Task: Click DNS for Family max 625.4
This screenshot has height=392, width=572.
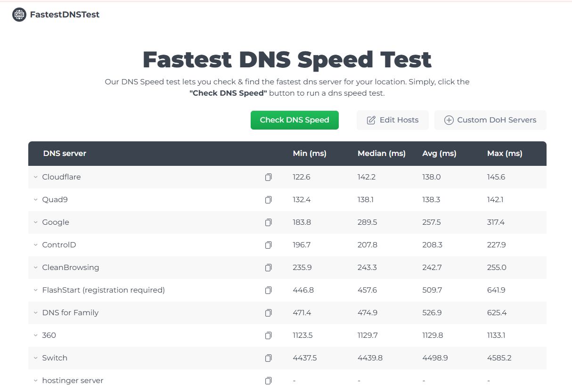Action: point(497,313)
